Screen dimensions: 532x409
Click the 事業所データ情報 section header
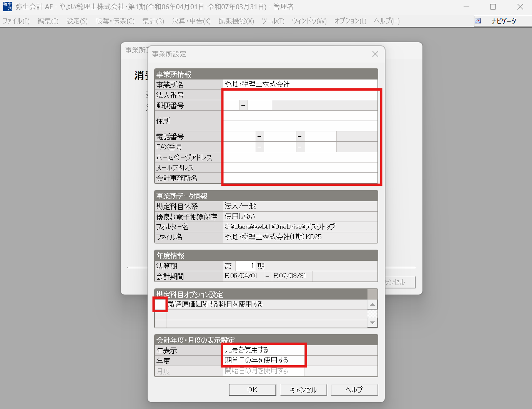(x=266, y=196)
